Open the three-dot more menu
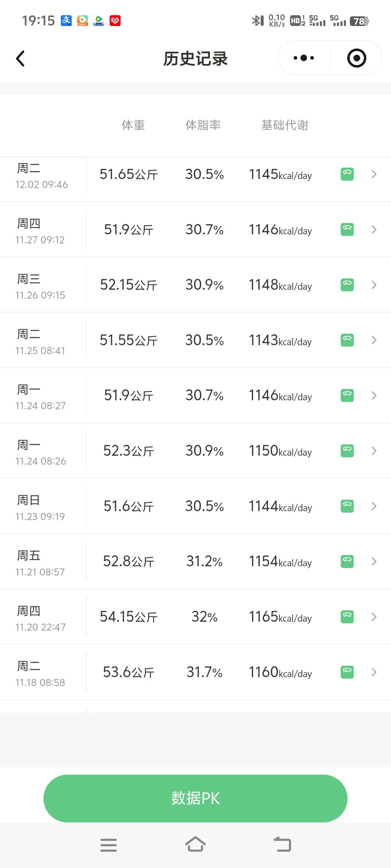This screenshot has height=868, width=391. (x=304, y=58)
